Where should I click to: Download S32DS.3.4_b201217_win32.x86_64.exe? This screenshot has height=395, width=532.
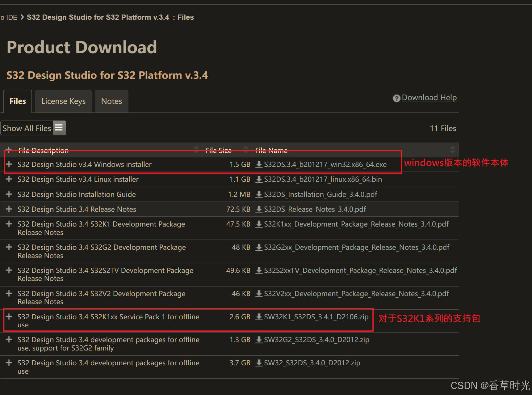[x=325, y=164]
